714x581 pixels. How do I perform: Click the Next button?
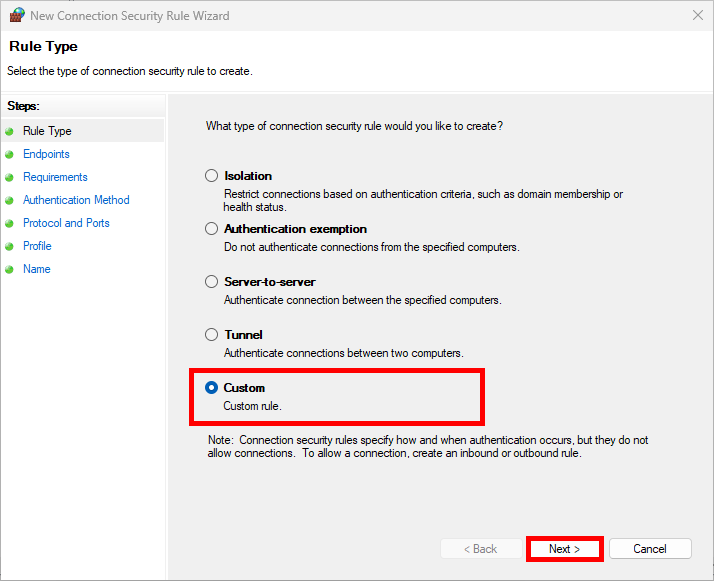click(565, 549)
